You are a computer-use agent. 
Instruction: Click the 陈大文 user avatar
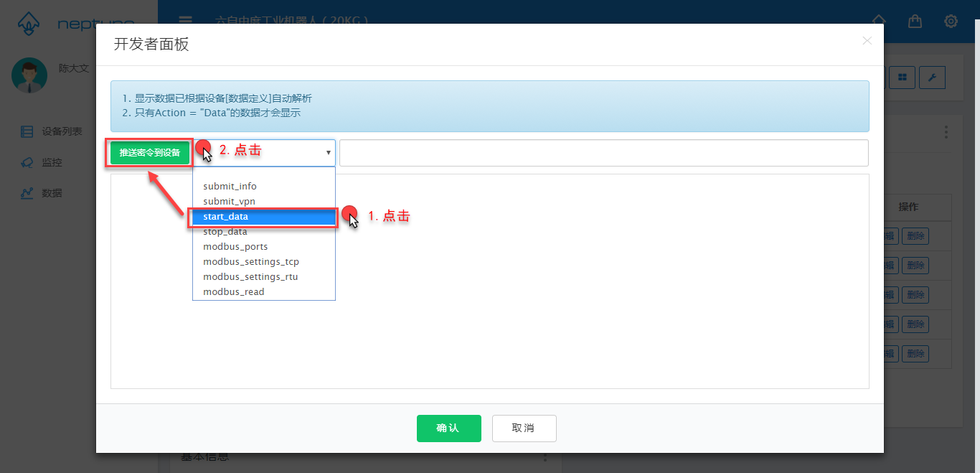[29, 75]
